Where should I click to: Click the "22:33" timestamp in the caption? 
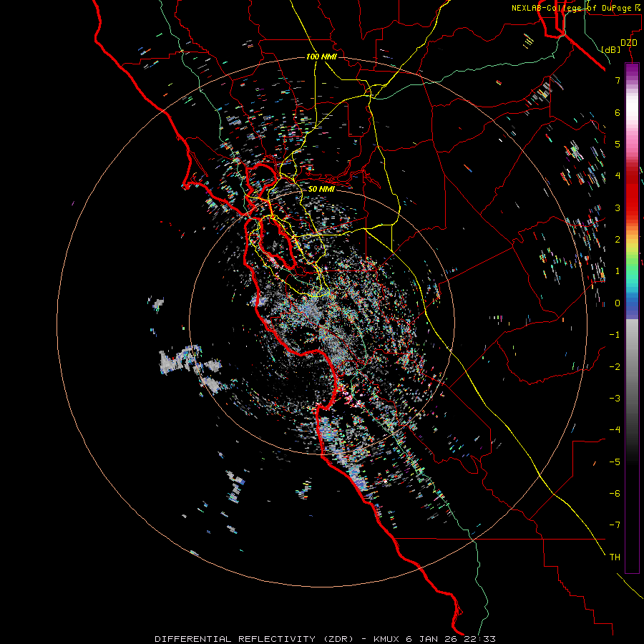pos(479,639)
